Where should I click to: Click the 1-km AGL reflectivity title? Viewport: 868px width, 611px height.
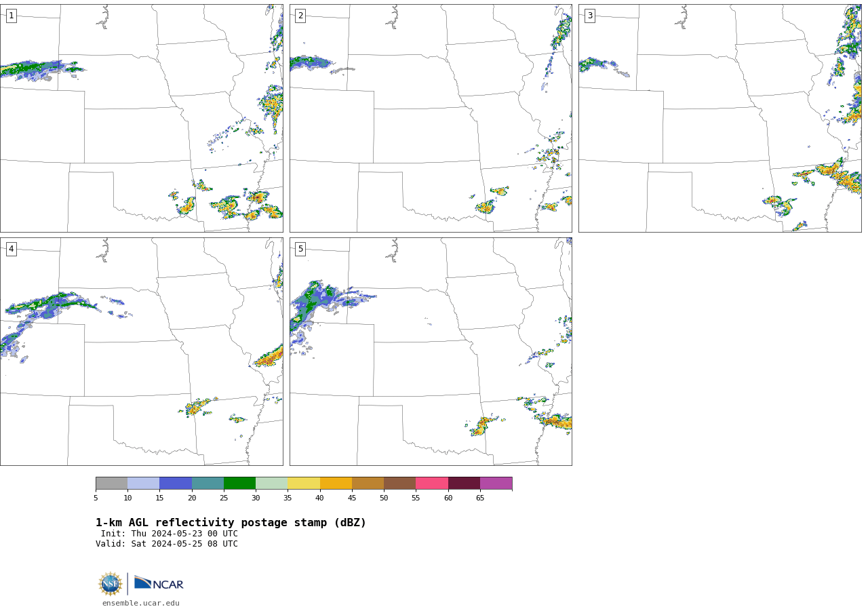click(231, 523)
